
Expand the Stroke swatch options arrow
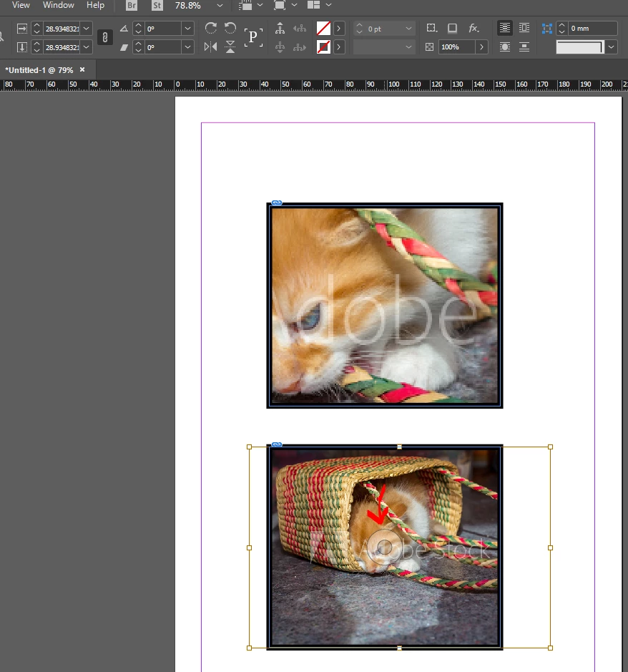[339, 47]
